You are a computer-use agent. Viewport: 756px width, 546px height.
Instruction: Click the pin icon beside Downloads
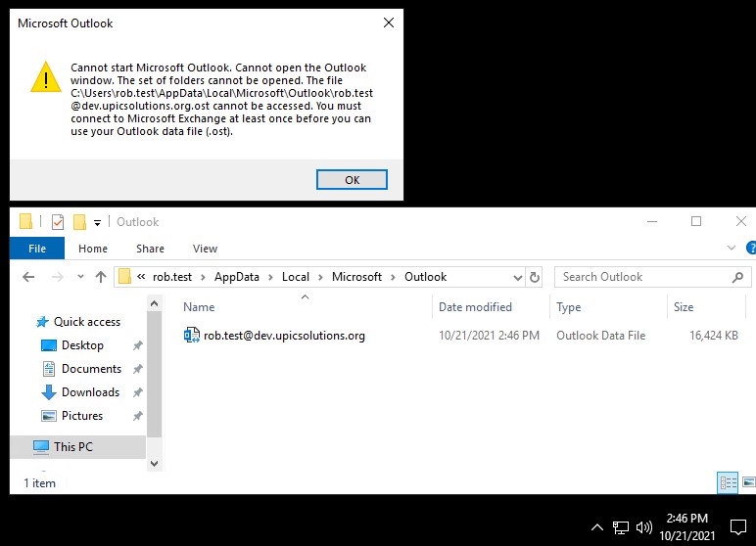tap(137, 392)
